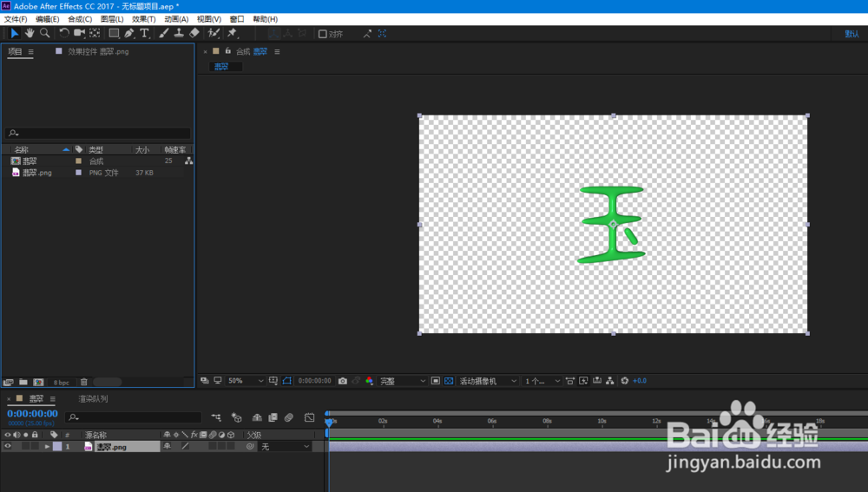Enable frame blending for timeline
868x492 pixels.
273,417
